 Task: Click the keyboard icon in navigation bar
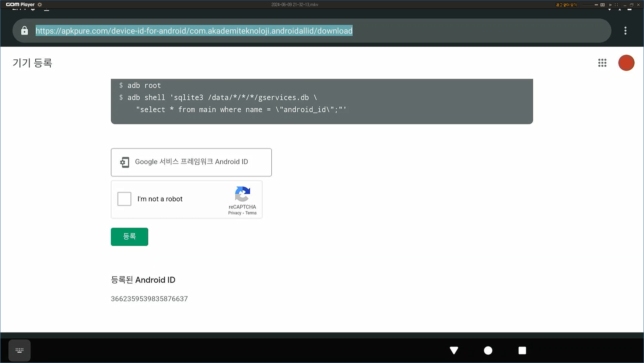tap(20, 350)
